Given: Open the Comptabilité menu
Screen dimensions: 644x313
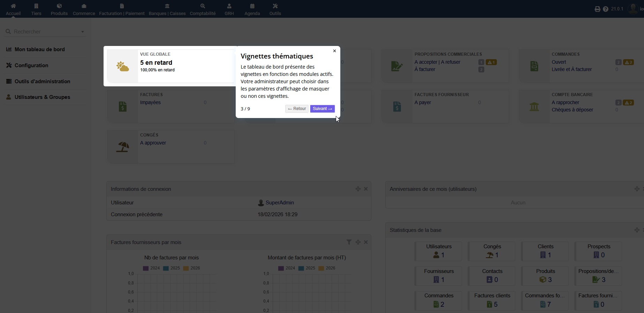Looking at the screenshot, I should tap(203, 9).
